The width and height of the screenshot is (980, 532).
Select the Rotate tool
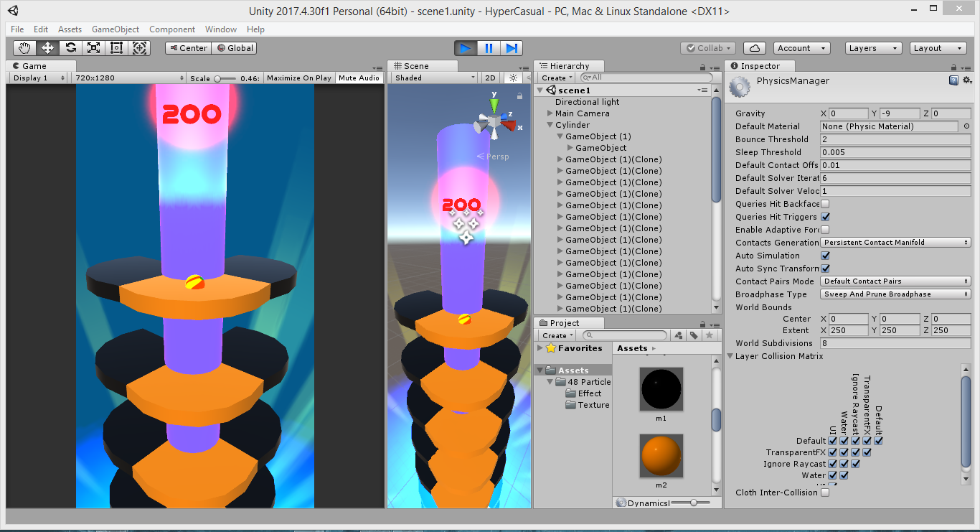(x=71, y=48)
